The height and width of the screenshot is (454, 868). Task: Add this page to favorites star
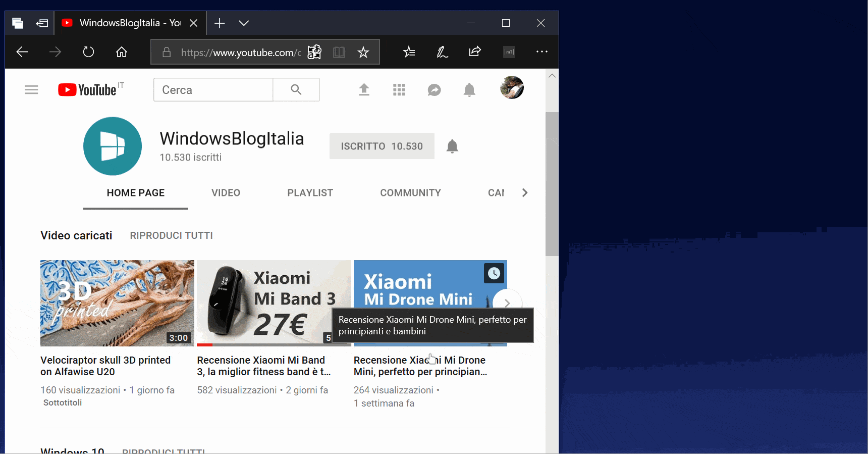coord(363,52)
